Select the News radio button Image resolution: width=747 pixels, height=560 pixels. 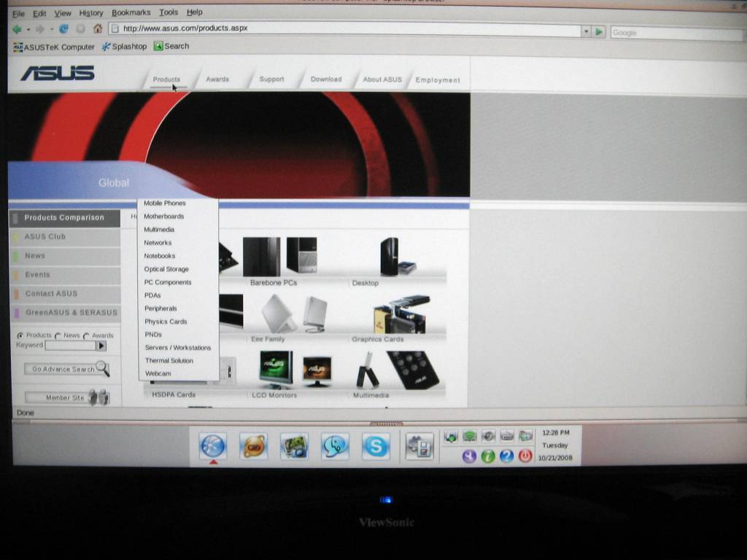click(58, 335)
